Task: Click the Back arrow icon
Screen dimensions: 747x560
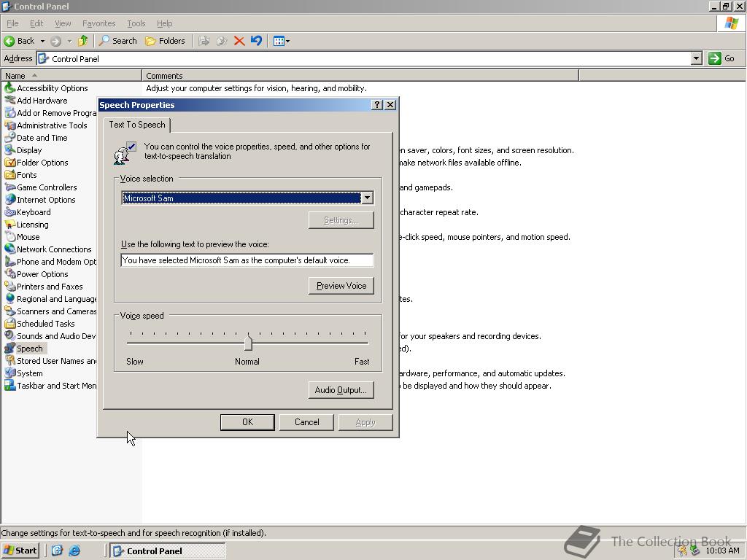Action: click(x=9, y=41)
